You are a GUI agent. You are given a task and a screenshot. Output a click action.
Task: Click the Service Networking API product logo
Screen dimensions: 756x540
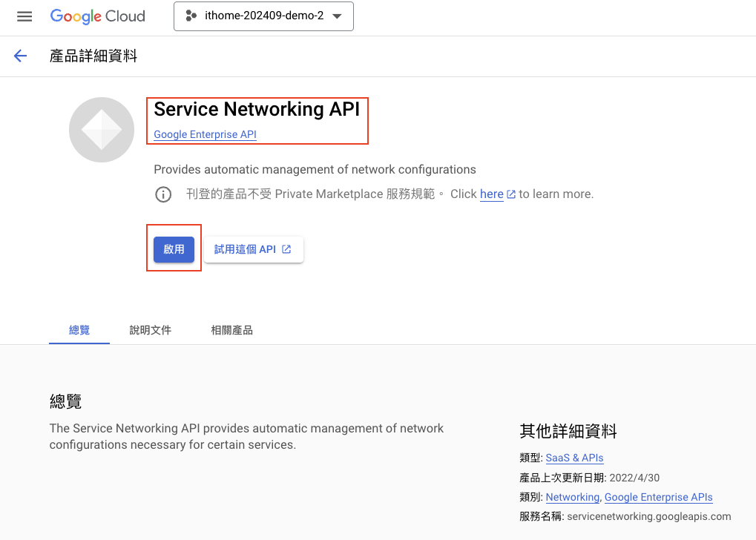tap(101, 130)
